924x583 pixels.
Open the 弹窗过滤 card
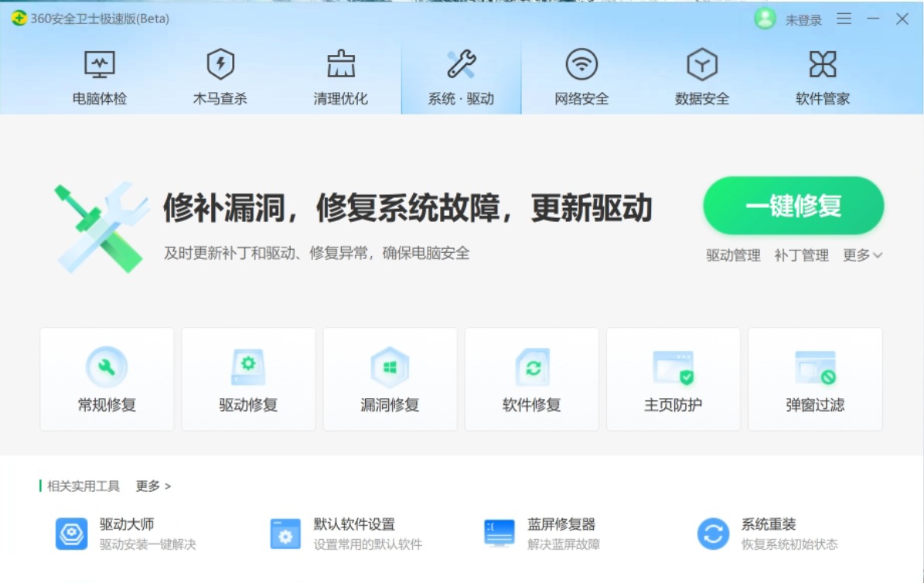[815, 379]
